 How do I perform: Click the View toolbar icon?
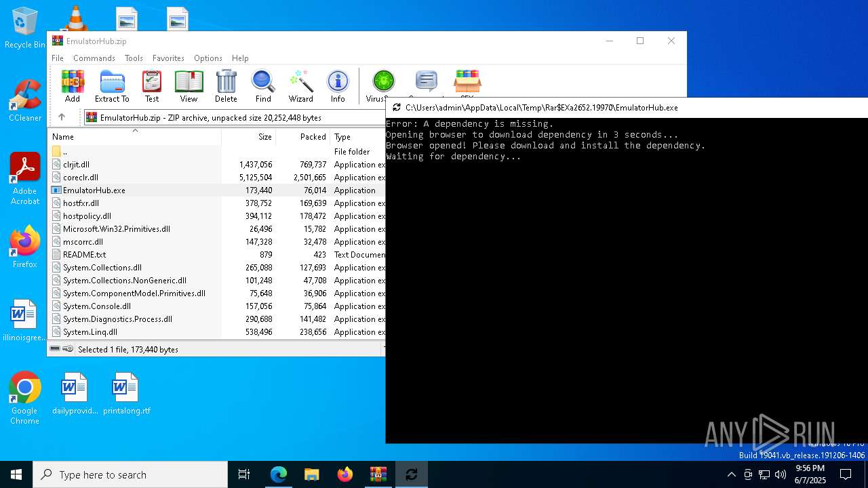pyautogui.click(x=189, y=86)
